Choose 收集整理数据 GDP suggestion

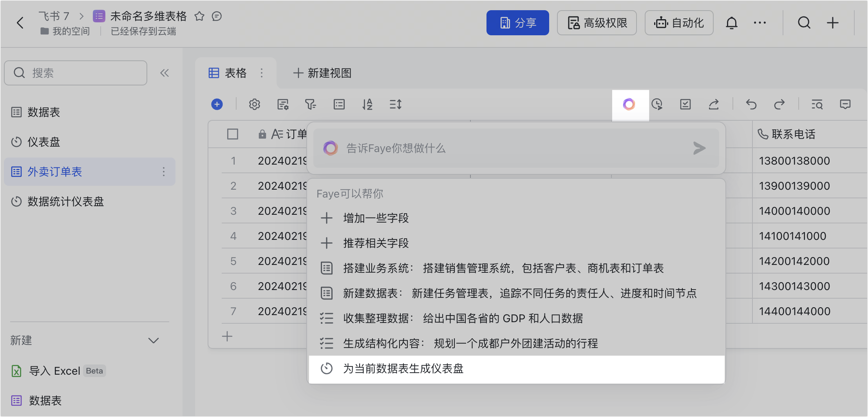517,318
